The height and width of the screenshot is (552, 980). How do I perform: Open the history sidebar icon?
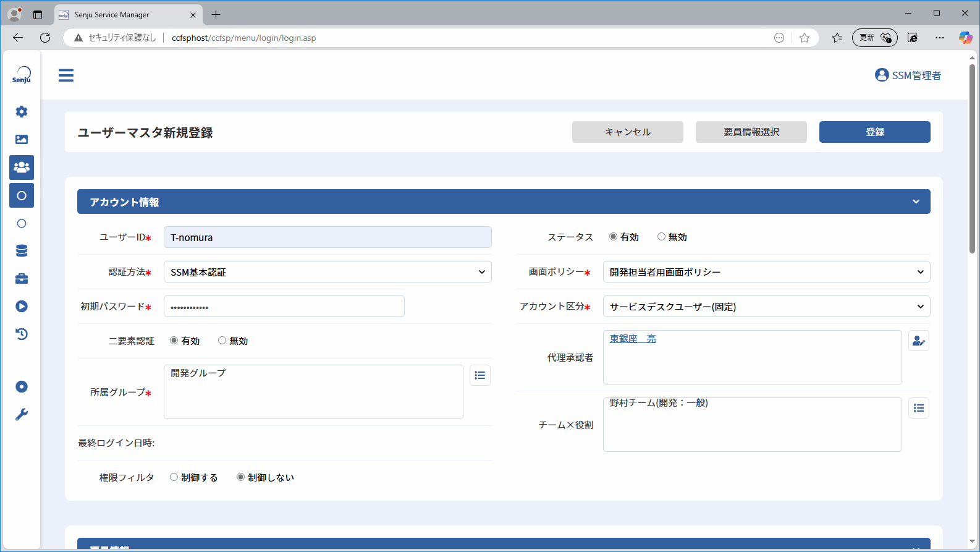22,334
